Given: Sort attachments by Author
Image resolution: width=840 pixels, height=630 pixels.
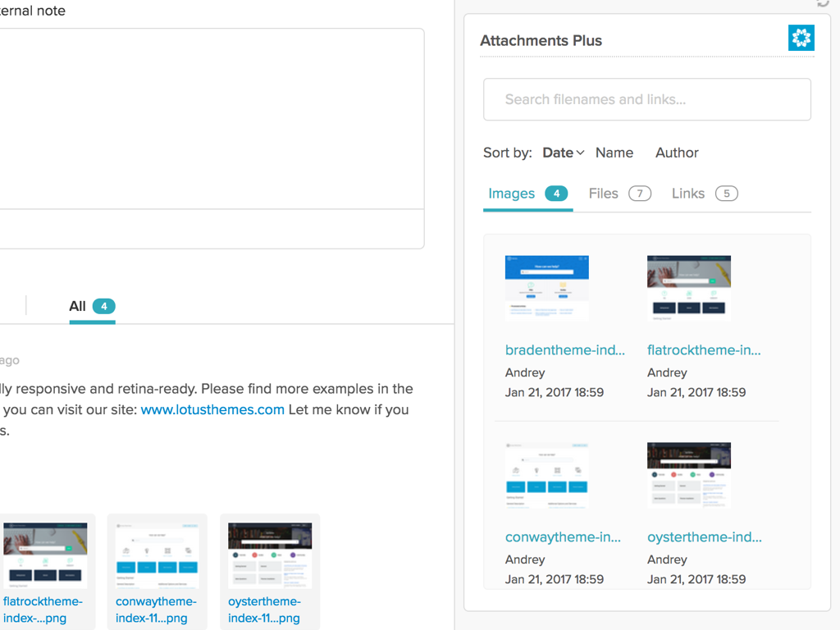Looking at the screenshot, I should (676, 153).
